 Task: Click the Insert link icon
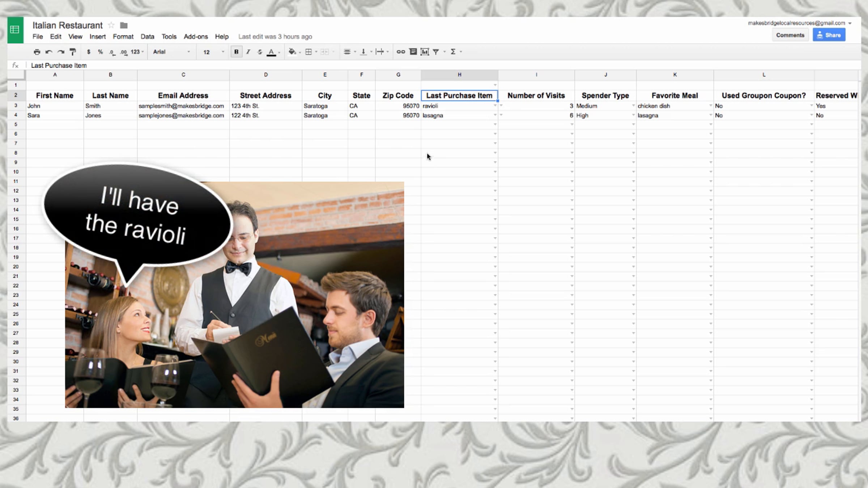(x=401, y=52)
